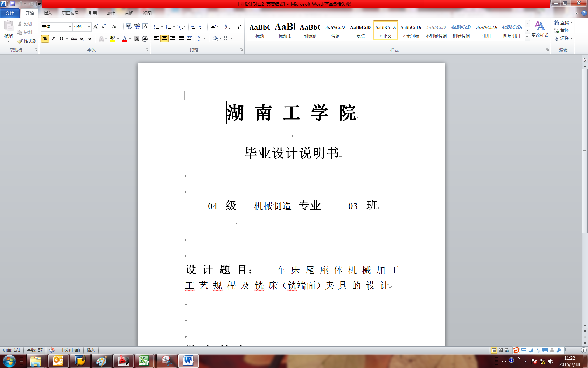Image resolution: width=588 pixels, height=368 pixels.
Task: Expand the numbering list dropdown
Action: pyautogui.click(x=174, y=27)
